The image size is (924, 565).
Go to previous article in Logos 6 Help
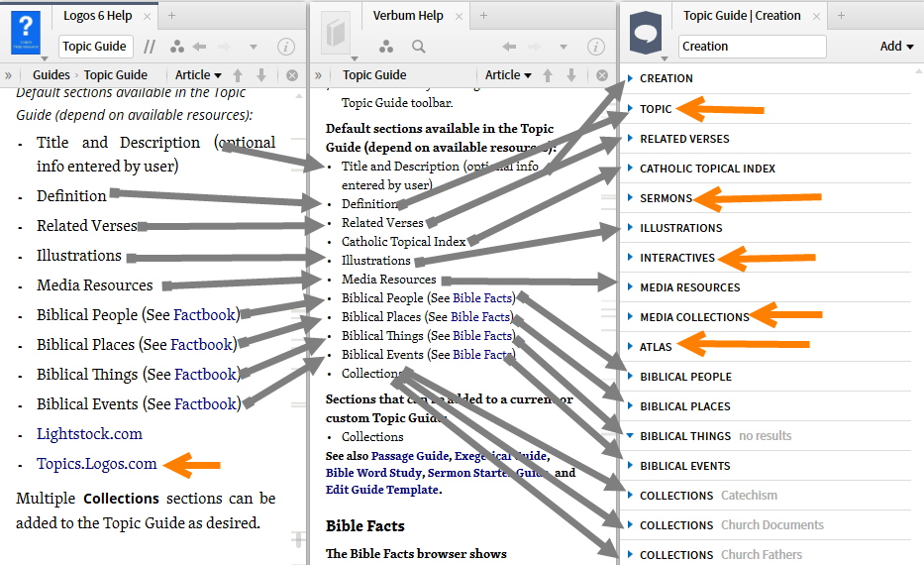tap(238, 75)
